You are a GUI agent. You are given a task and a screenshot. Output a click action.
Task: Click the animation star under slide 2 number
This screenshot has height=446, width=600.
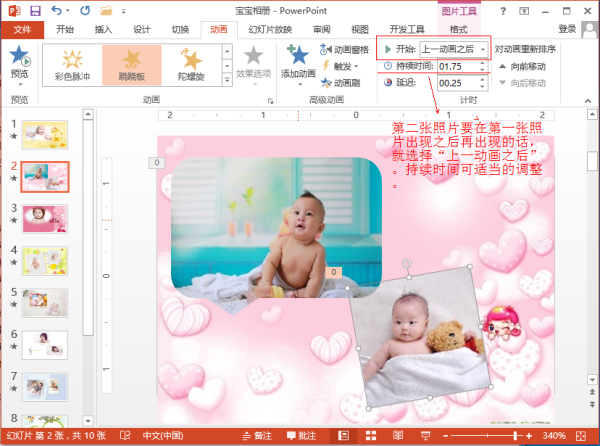click(x=14, y=178)
